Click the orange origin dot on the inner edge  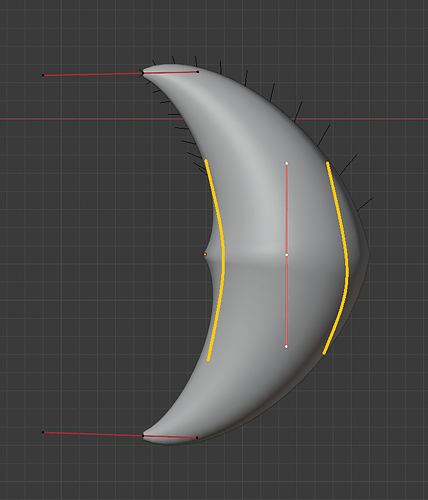click(x=205, y=255)
